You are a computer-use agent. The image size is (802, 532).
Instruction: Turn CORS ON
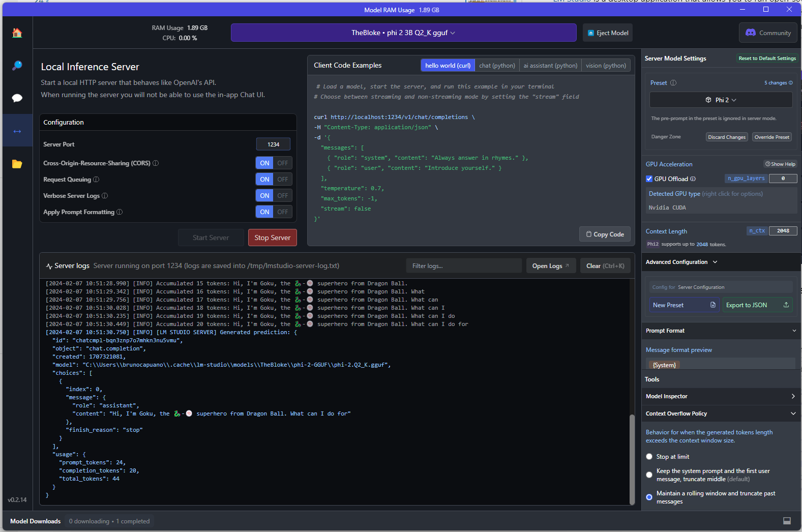[264, 163]
